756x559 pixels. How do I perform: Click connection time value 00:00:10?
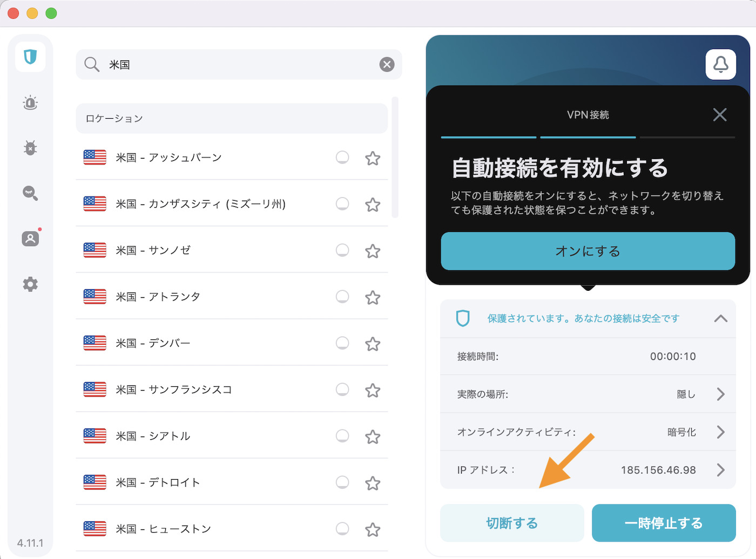point(673,357)
